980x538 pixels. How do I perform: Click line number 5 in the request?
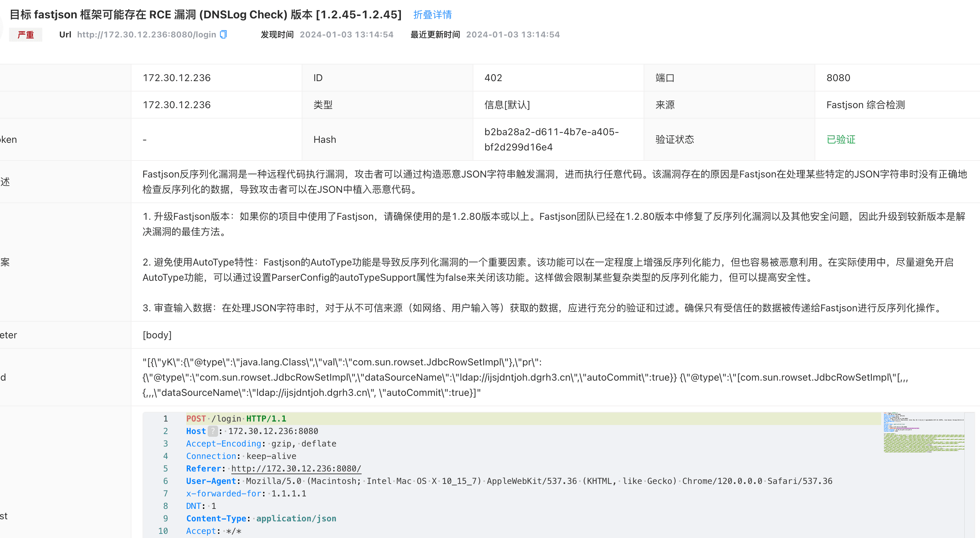[165, 468]
